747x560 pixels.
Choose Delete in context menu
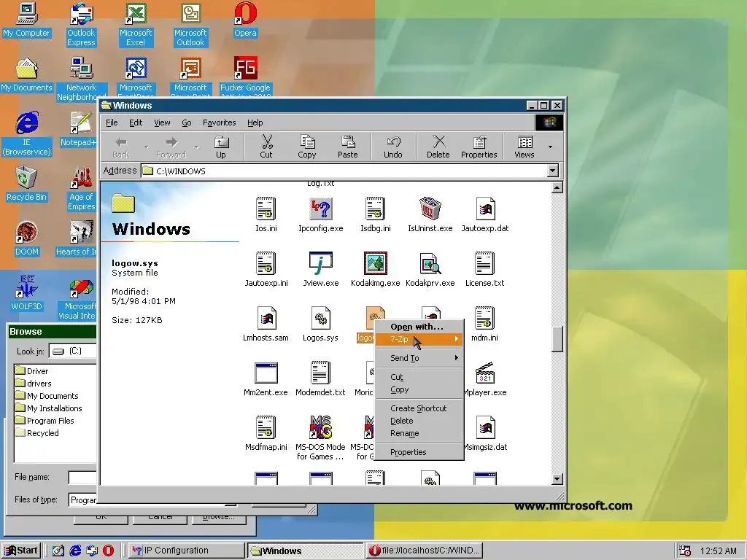tap(419, 421)
